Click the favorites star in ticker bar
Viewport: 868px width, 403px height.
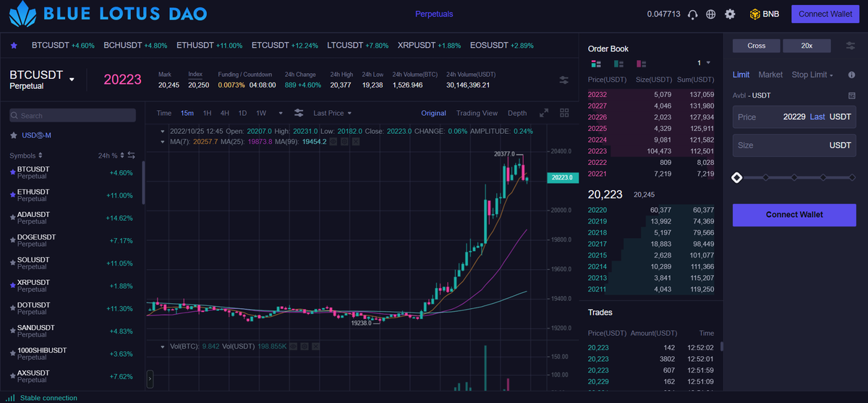coord(14,46)
